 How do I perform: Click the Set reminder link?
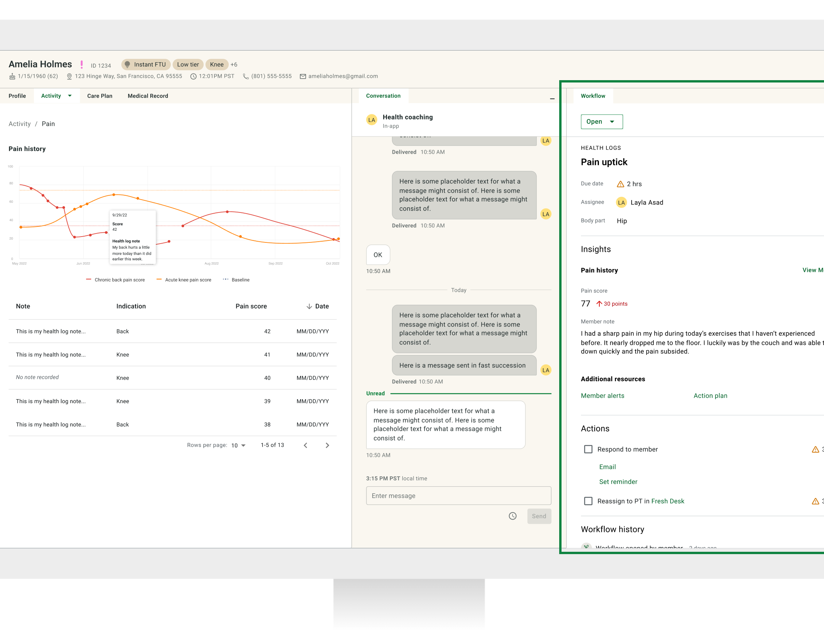[x=618, y=482]
